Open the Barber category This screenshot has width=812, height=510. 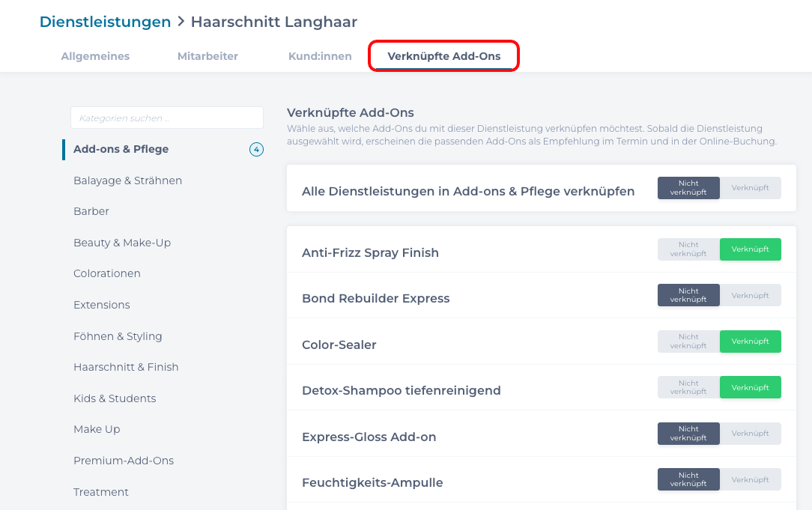pos(91,211)
